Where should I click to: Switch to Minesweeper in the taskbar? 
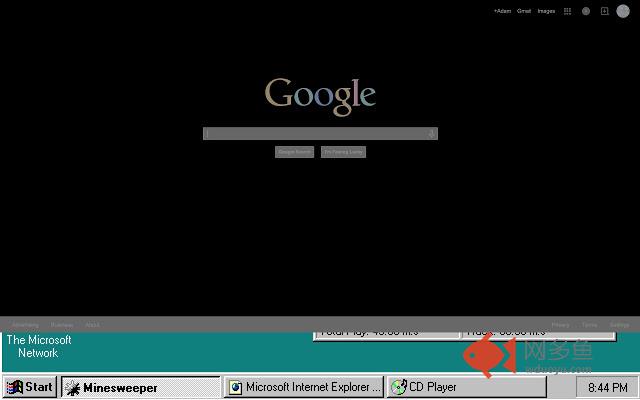pos(140,387)
